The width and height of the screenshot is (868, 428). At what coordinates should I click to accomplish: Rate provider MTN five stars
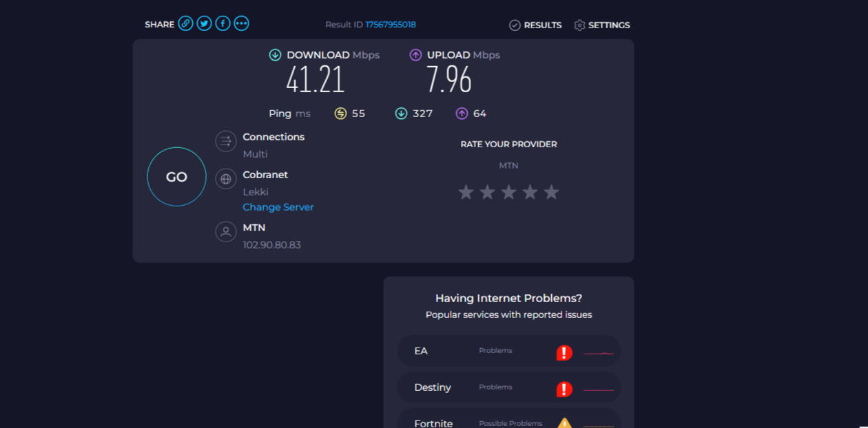551,192
